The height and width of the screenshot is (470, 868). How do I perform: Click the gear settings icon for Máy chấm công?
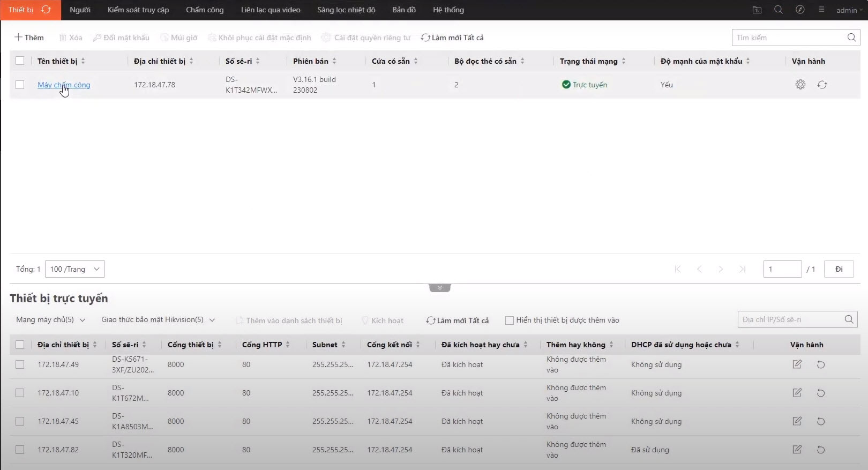coord(800,85)
